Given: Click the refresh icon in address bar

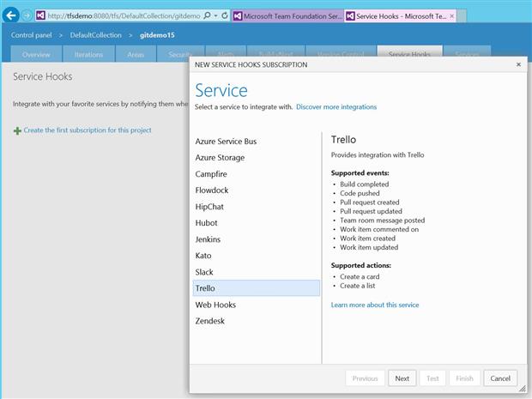Looking at the screenshot, I should click(225, 15).
